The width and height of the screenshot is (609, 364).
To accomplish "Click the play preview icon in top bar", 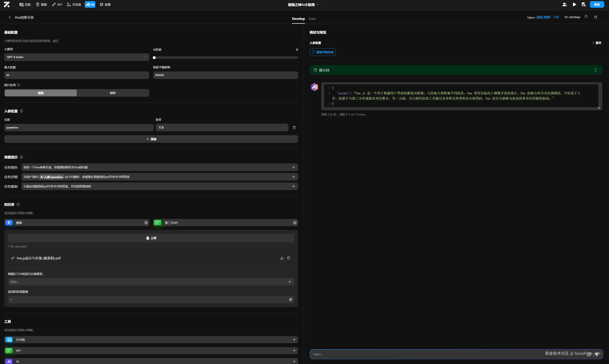I will [x=574, y=4].
